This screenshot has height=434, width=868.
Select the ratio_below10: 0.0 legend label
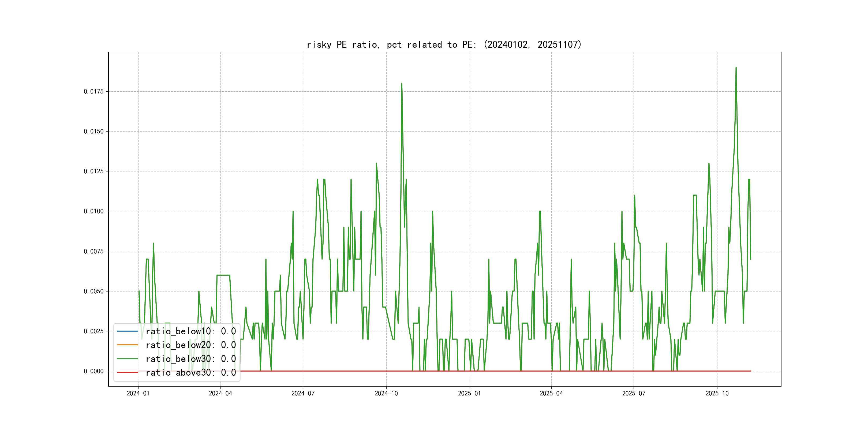pos(191,331)
